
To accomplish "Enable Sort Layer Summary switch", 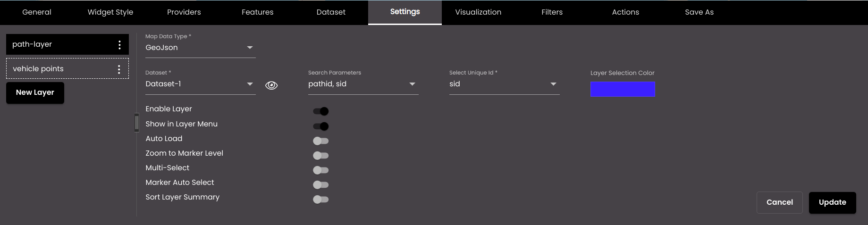I will pos(321,200).
